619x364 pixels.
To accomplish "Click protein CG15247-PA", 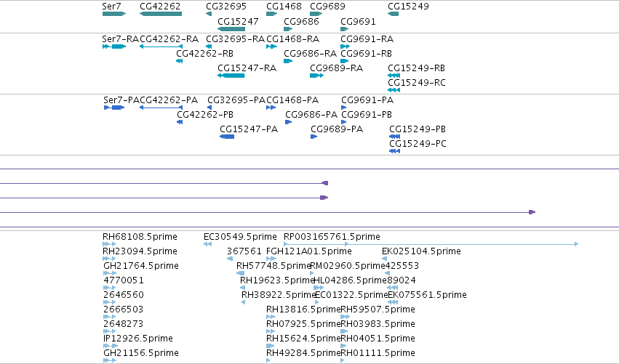I will [227, 137].
